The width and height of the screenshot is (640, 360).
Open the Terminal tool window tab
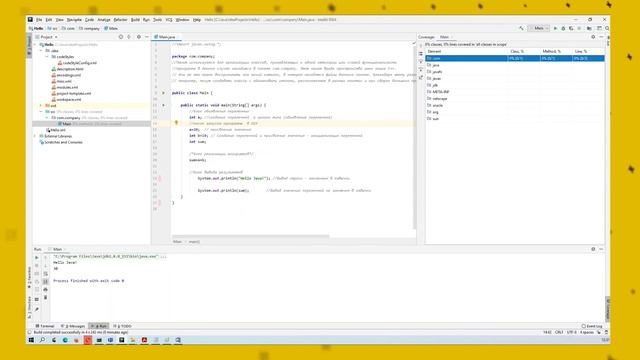(x=44, y=326)
